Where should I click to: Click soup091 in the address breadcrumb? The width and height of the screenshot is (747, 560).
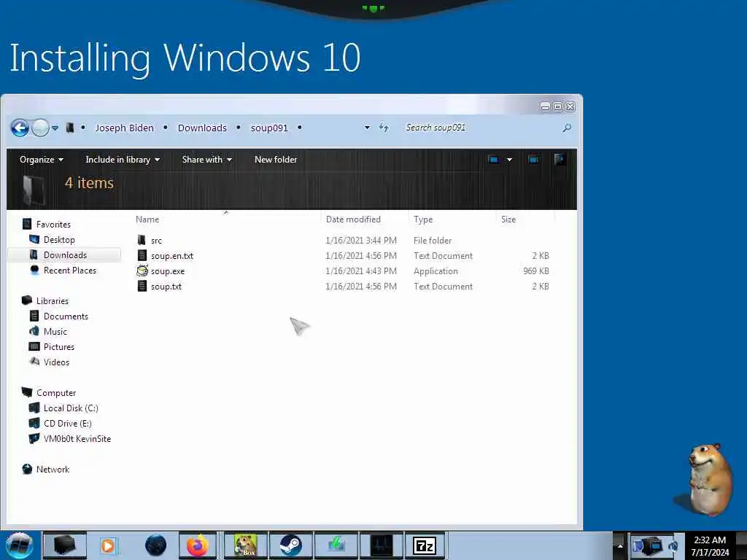[x=269, y=128]
